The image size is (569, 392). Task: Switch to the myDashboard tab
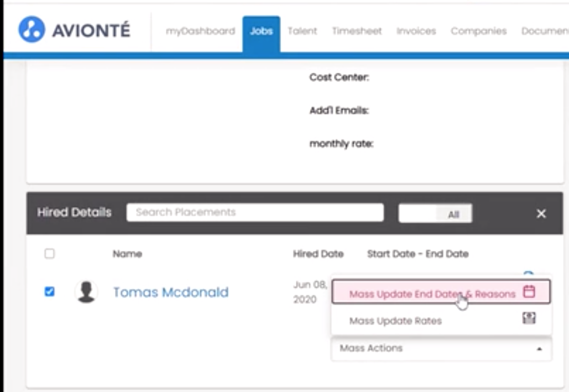coord(200,31)
